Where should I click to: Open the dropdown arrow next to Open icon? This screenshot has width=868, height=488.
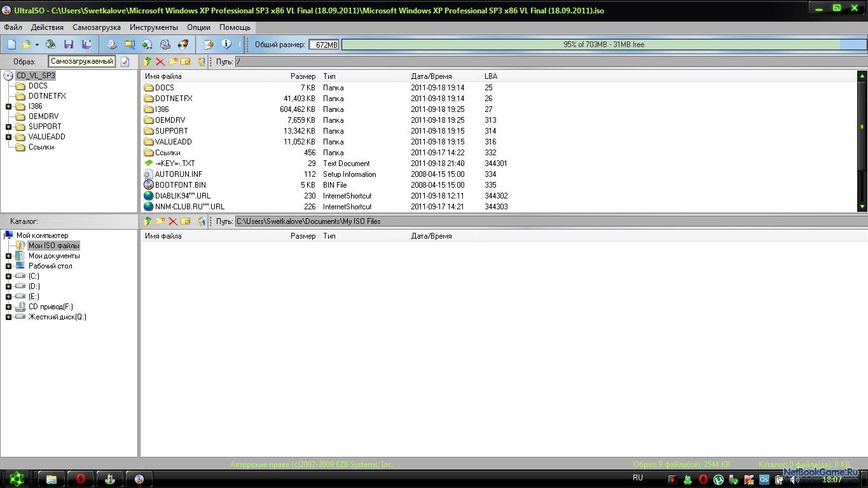(x=37, y=45)
